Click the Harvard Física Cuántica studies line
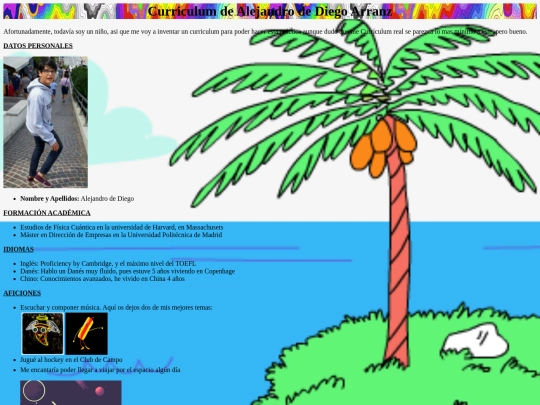Image resolution: width=540 pixels, height=405 pixels. tap(122, 227)
